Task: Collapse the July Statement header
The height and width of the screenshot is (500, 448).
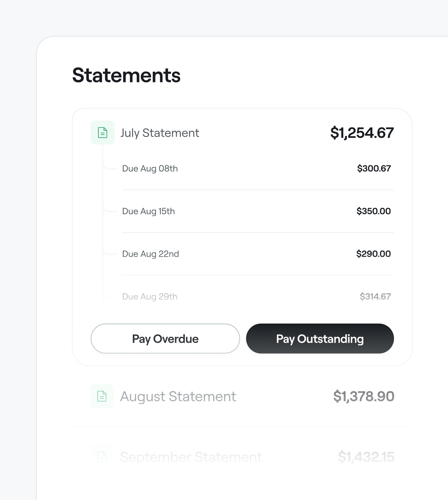Action: tap(242, 133)
